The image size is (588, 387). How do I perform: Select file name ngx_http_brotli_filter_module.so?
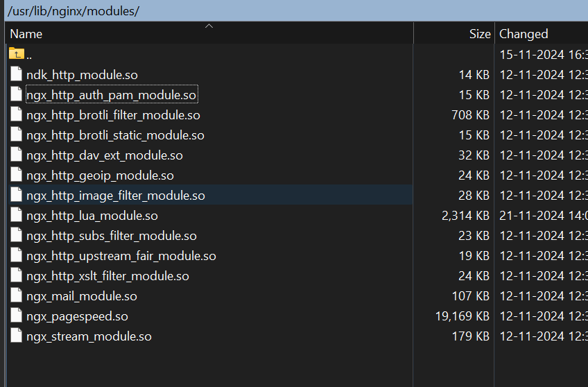pyautogui.click(x=113, y=115)
